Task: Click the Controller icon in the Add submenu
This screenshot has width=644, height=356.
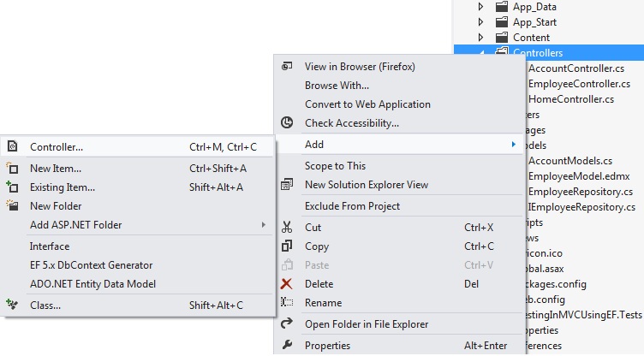Action: pos(12,147)
